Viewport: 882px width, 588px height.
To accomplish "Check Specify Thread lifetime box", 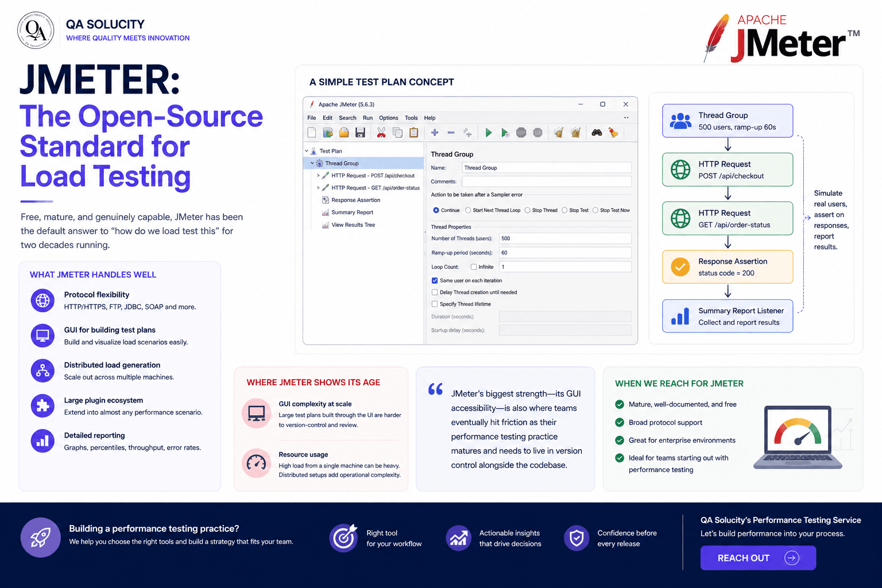I will tap(435, 304).
